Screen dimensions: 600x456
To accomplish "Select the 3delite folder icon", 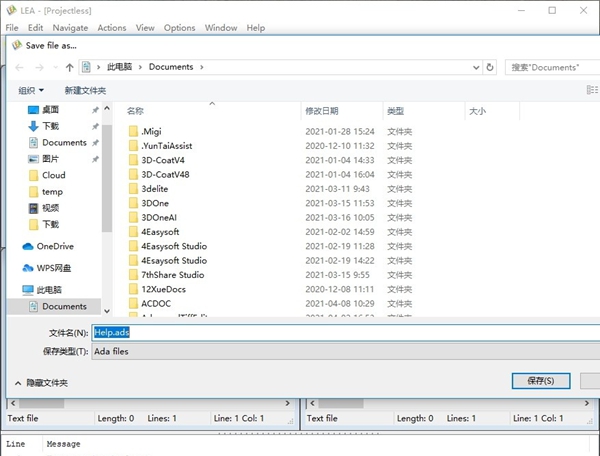I will 133,189.
